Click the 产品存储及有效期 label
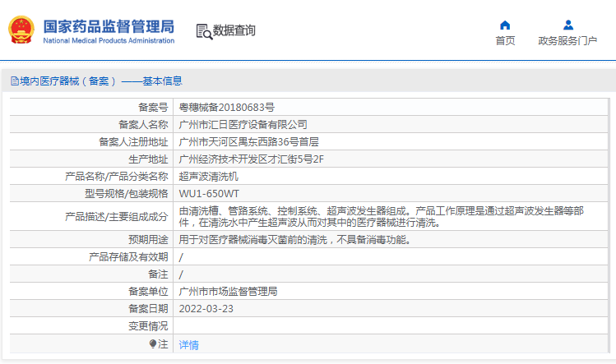Screen dimensions: 616x364 pos(128,257)
